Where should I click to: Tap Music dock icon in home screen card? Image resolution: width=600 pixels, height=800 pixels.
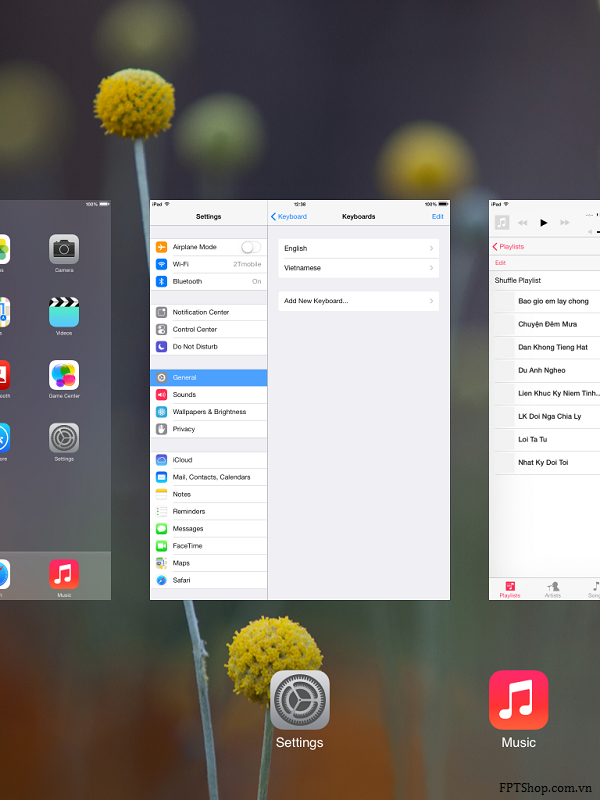64,574
